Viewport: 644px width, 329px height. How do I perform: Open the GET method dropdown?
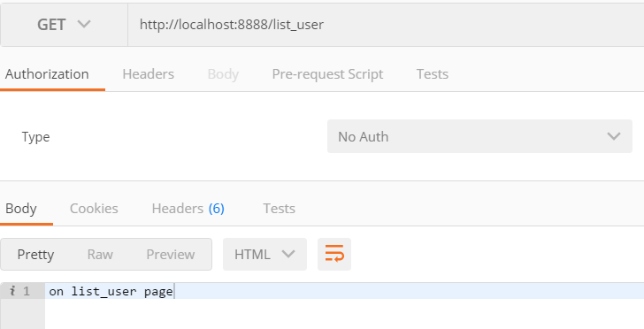[64, 25]
